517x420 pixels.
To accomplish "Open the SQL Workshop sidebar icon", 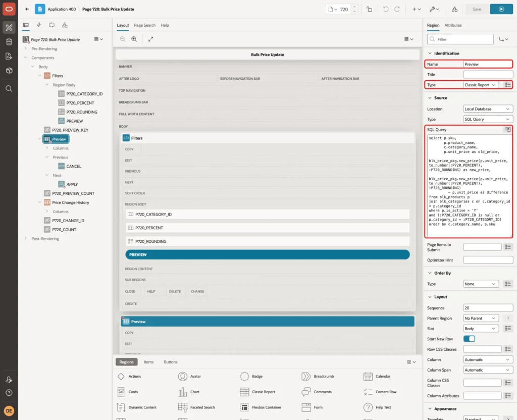I will coord(9,42).
